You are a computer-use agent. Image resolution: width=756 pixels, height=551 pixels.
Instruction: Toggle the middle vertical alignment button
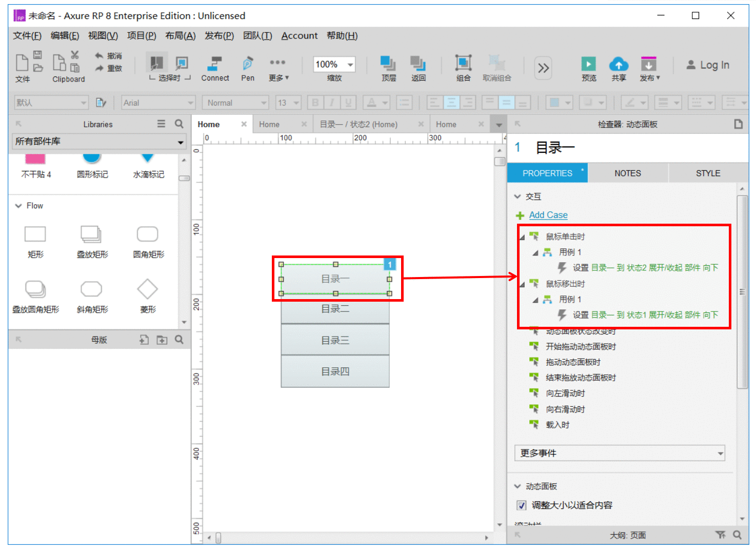pos(506,103)
